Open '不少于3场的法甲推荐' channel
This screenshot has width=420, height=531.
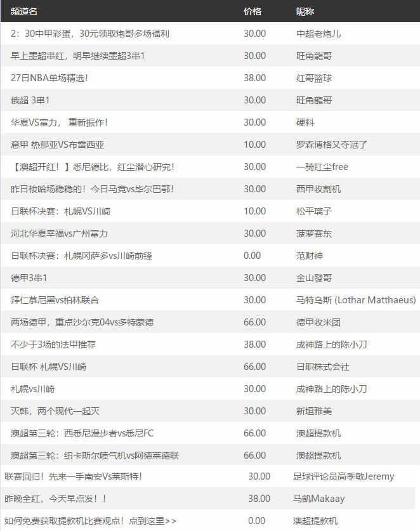coord(53,344)
